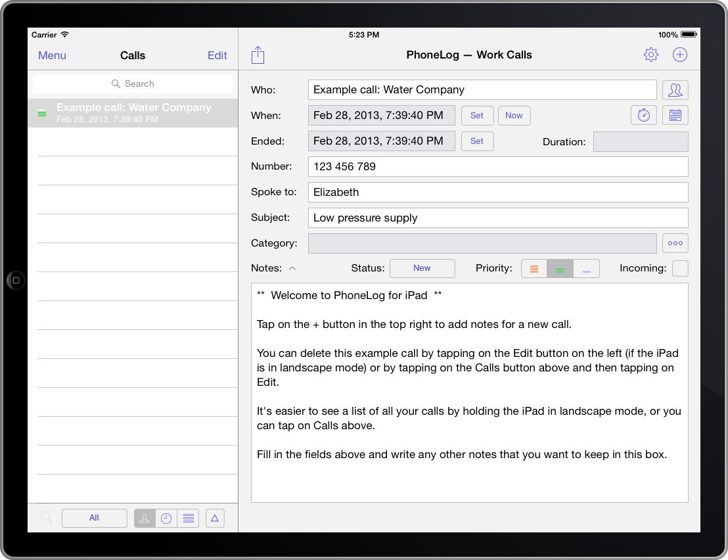Viewport: 728px width, 560px height.
Task: Tap the 5:23 PM status bar clock
Action: pyautogui.click(x=364, y=35)
